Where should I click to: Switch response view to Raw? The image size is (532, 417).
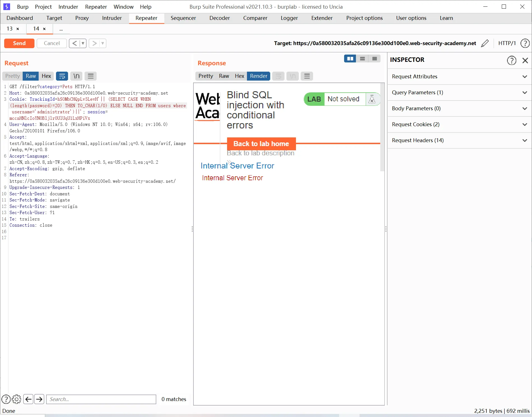[x=224, y=76]
